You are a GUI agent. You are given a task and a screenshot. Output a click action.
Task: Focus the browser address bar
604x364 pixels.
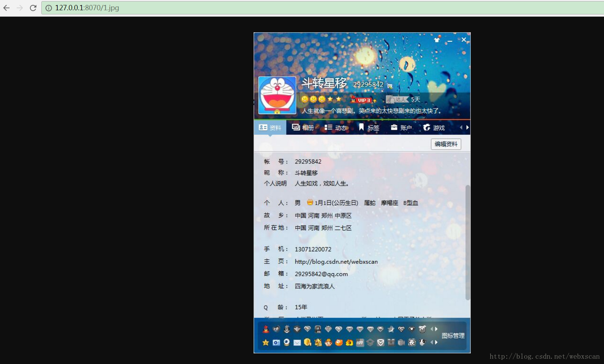pyautogui.click(x=323, y=8)
